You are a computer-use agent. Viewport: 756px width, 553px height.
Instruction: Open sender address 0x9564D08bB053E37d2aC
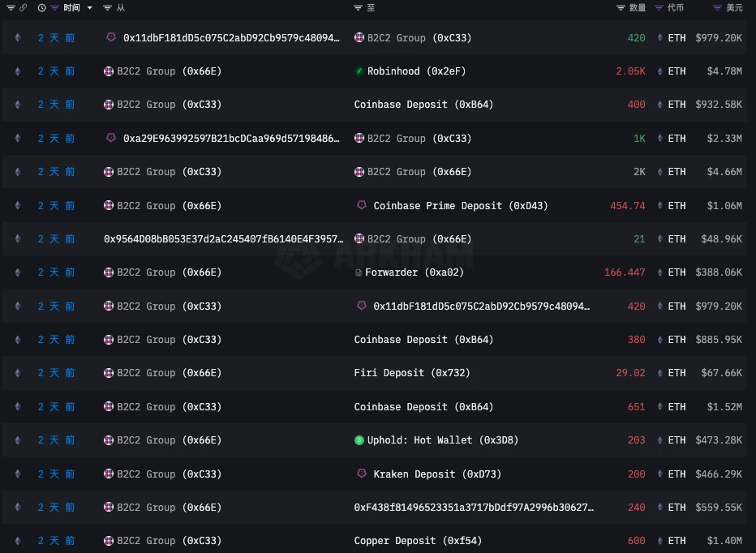pos(223,239)
